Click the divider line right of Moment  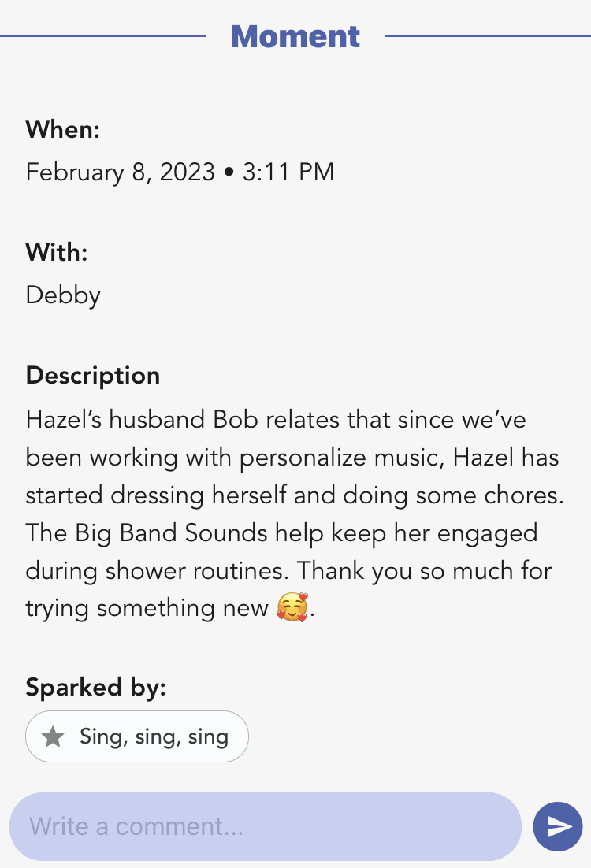click(487, 36)
